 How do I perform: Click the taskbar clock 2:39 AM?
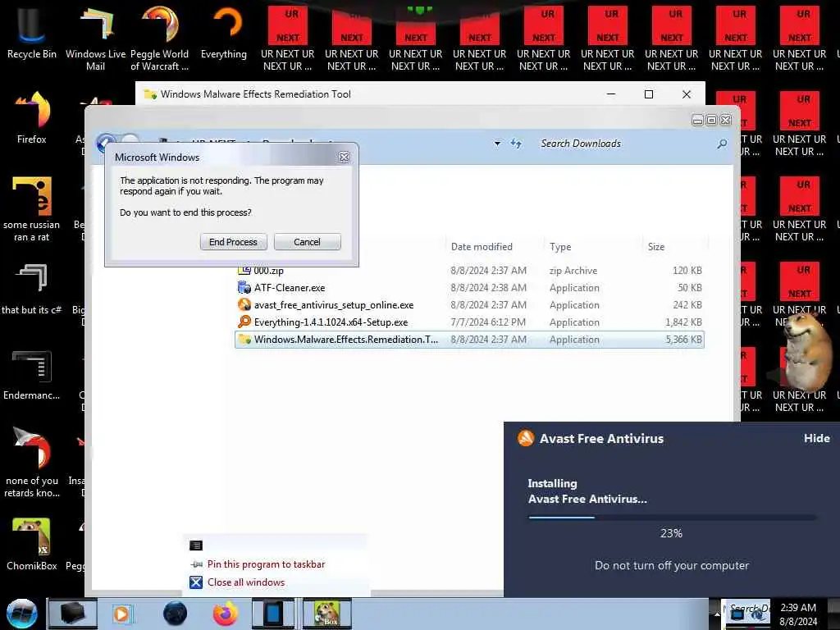coord(798,608)
